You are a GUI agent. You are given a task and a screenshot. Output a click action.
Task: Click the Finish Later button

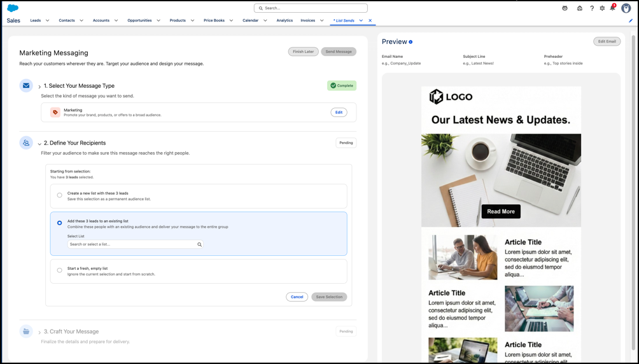pyautogui.click(x=303, y=52)
